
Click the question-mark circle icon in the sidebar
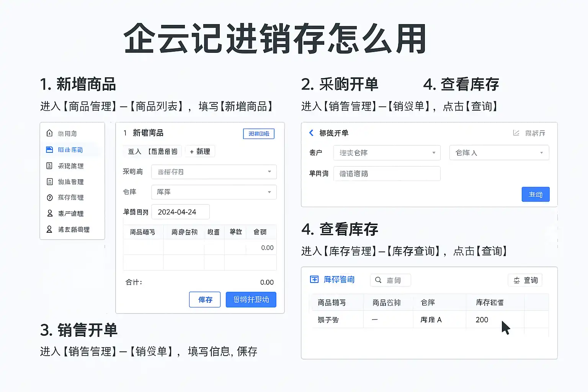[x=49, y=198]
